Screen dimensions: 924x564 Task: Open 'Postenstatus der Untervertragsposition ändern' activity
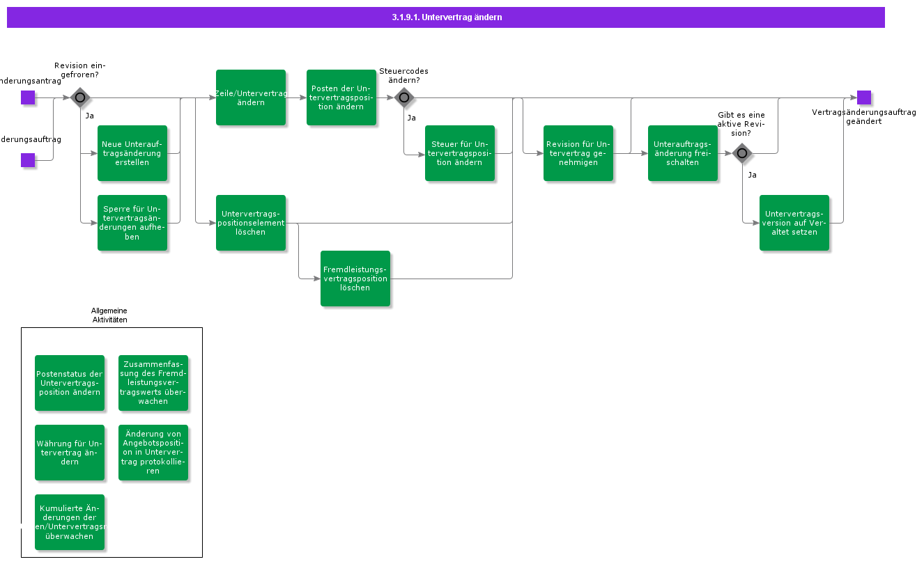[70, 383]
